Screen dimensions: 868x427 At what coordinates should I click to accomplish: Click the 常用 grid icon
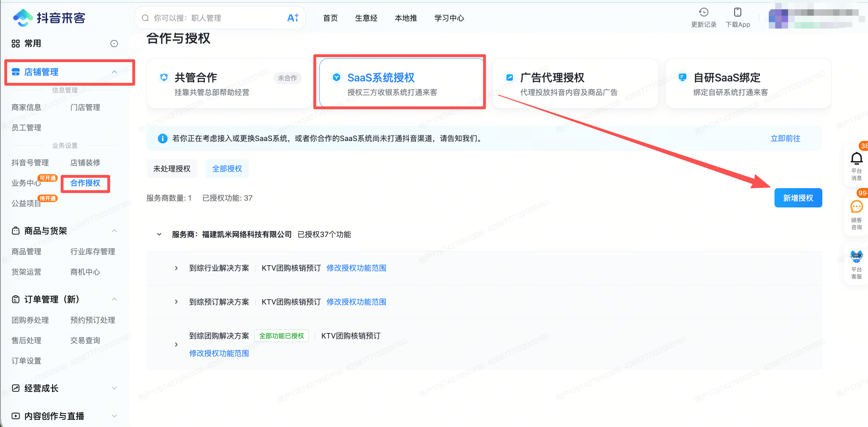16,44
